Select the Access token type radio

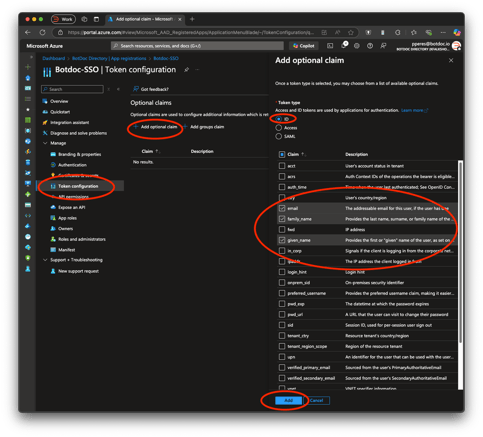click(x=279, y=128)
